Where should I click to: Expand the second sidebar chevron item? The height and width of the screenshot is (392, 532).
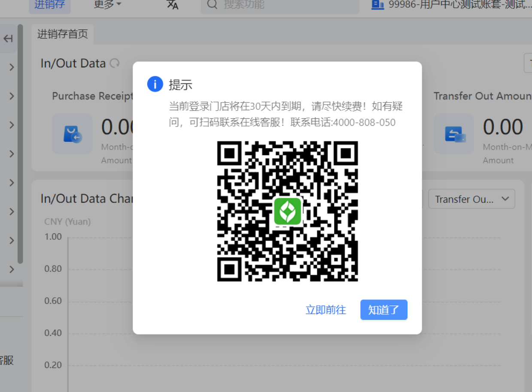12,96
